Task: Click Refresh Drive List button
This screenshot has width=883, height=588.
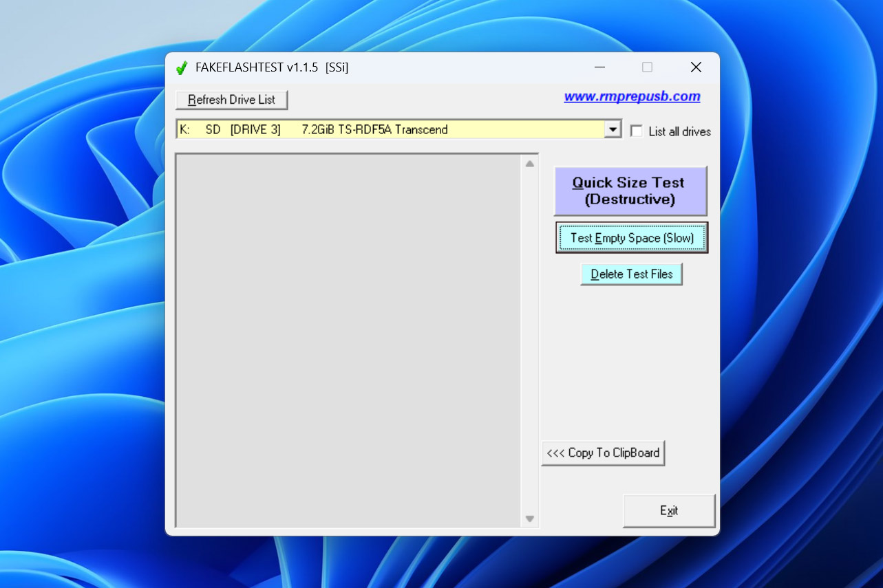Action: [x=231, y=100]
